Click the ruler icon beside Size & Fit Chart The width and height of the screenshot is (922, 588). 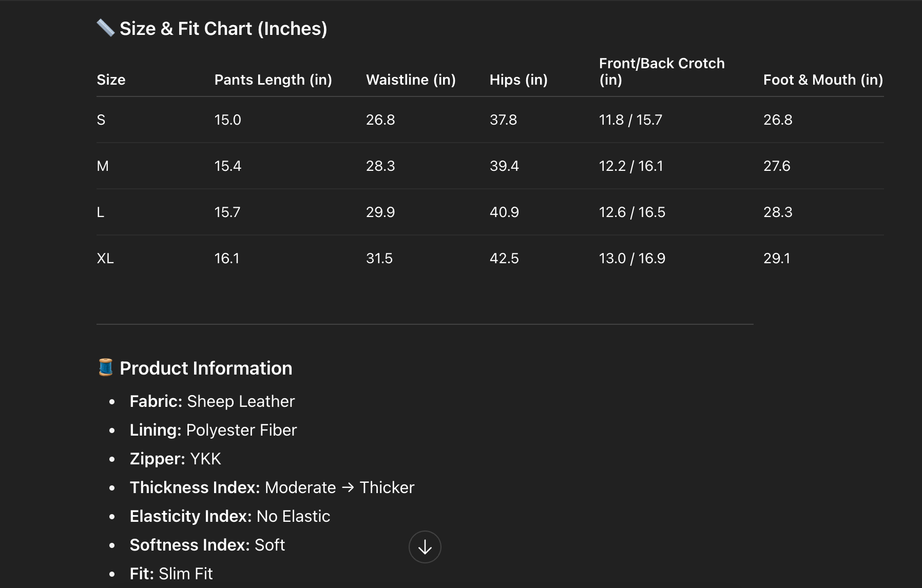coord(106,28)
